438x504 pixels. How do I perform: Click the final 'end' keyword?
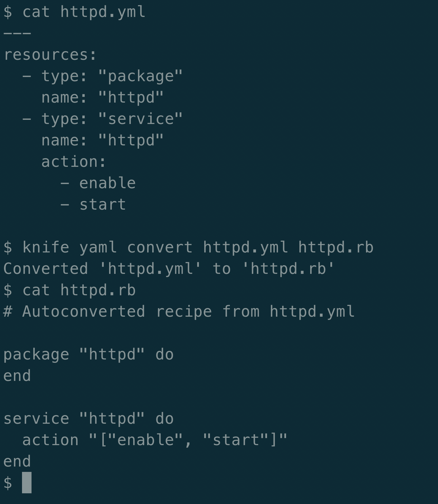17,461
